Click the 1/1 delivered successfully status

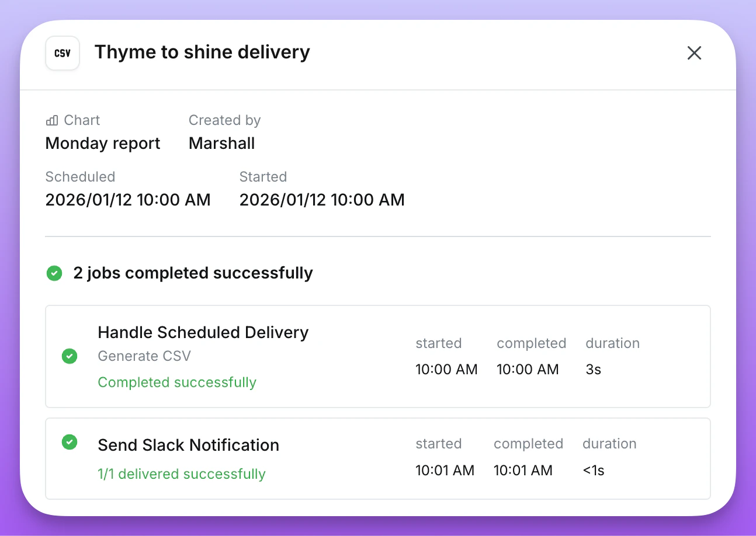coord(181,474)
